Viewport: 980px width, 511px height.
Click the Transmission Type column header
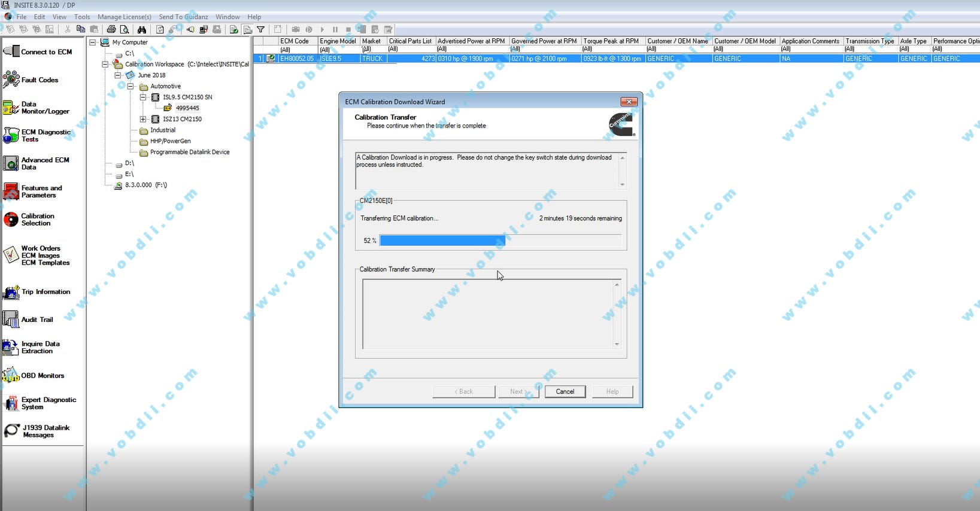tap(870, 41)
